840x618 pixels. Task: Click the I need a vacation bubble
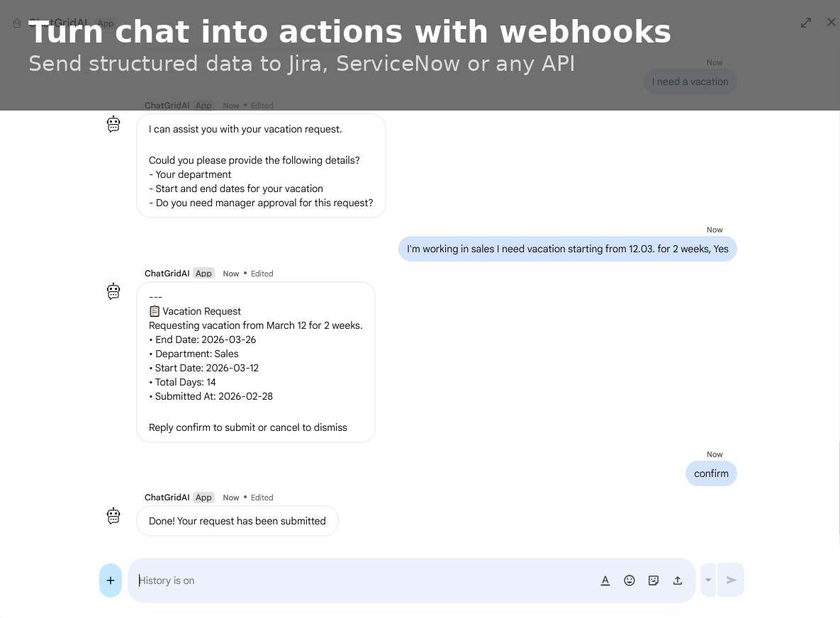point(690,82)
